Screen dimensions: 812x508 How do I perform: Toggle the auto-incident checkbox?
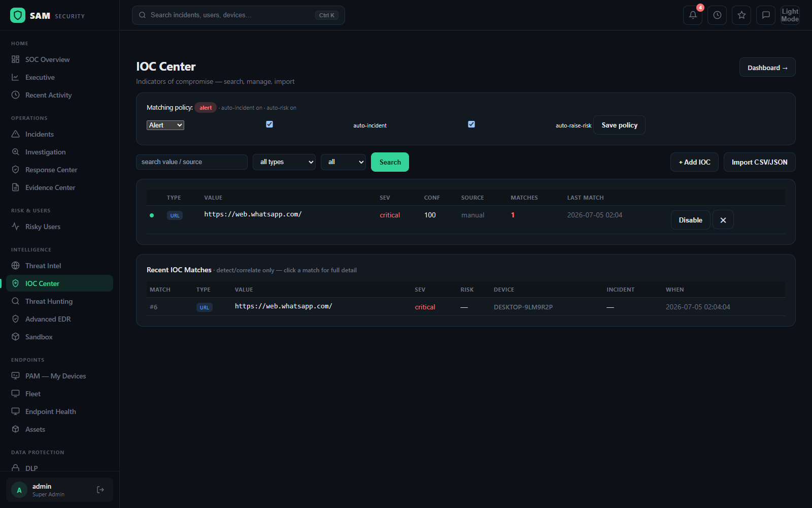269,124
